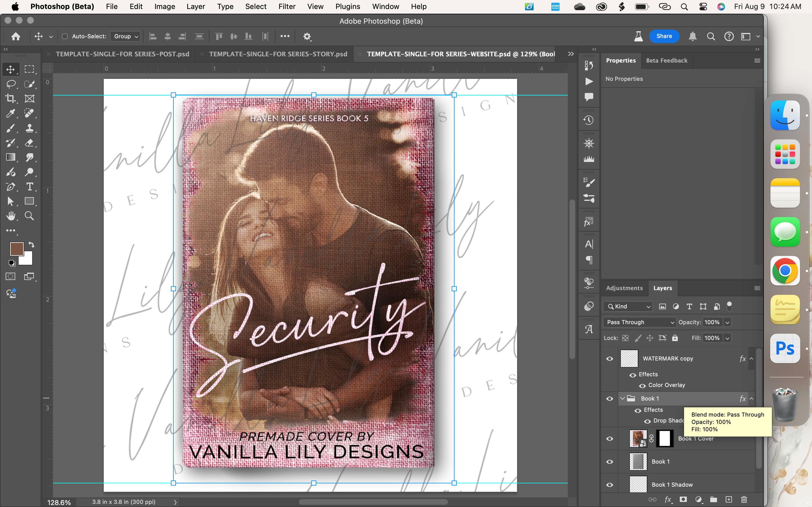Select the Hand tool

(x=10, y=216)
